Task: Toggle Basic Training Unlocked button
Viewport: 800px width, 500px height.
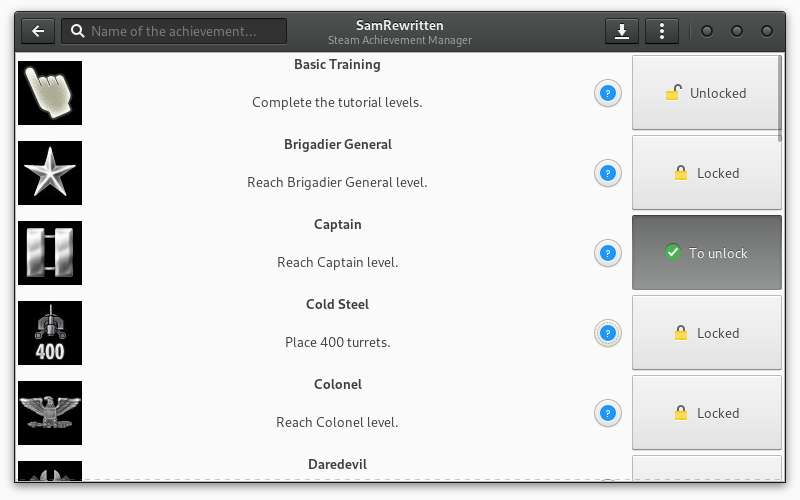Action: [707, 93]
